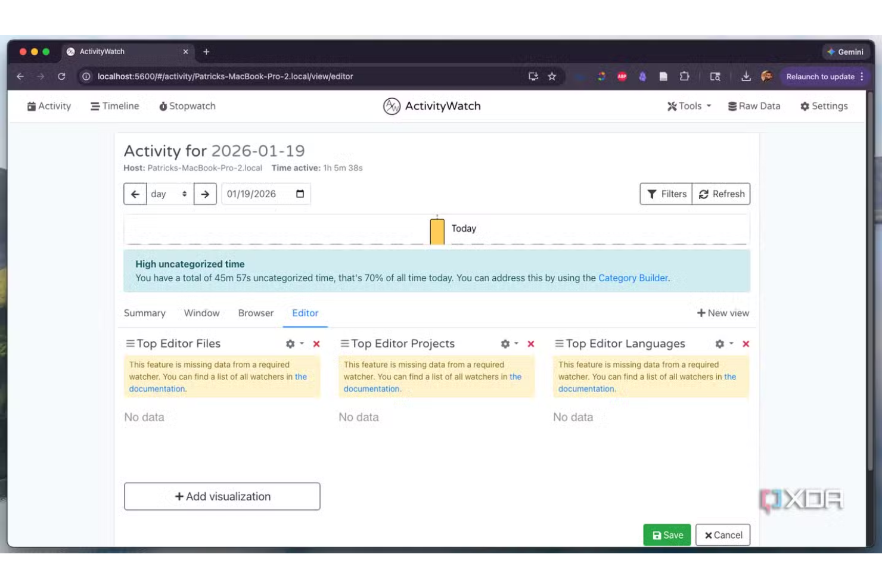Select the Timeline icon in the navbar

pyautogui.click(x=94, y=106)
